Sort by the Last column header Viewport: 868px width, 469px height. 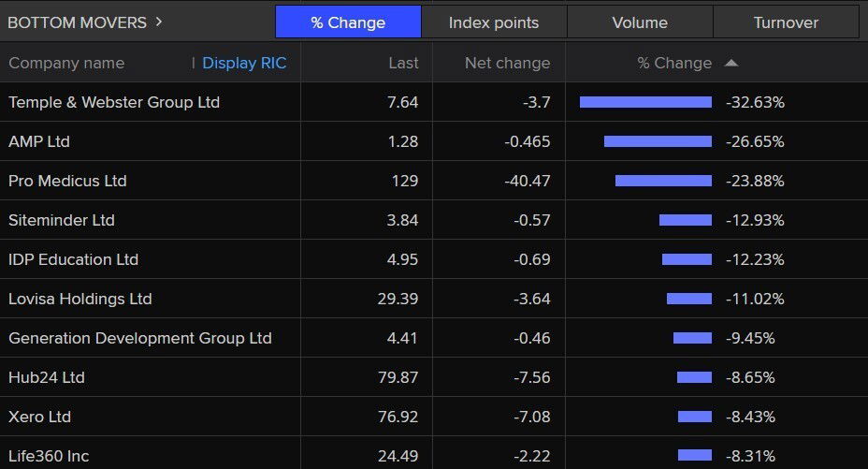403,64
